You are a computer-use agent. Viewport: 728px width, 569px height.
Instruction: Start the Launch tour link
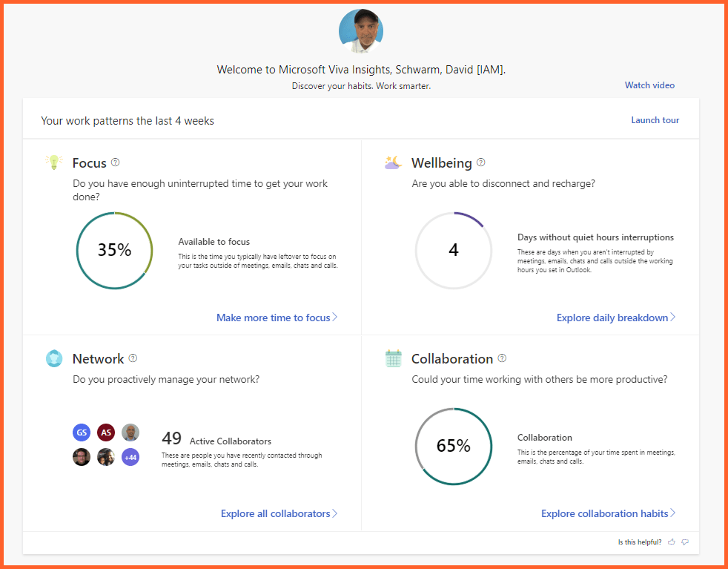pyautogui.click(x=655, y=120)
